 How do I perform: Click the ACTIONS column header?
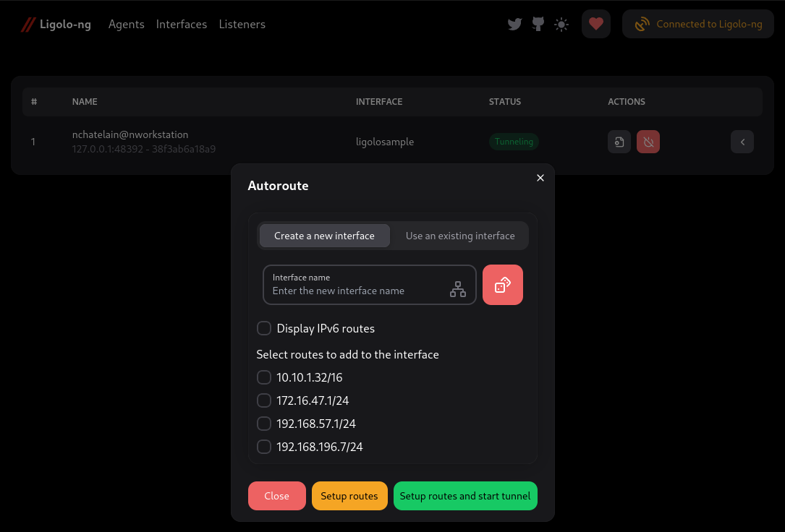click(627, 101)
